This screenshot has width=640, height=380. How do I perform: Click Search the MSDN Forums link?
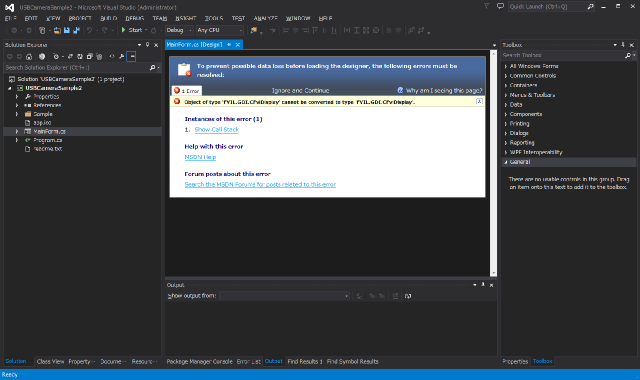pyautogui.click(x=260, y=184)
